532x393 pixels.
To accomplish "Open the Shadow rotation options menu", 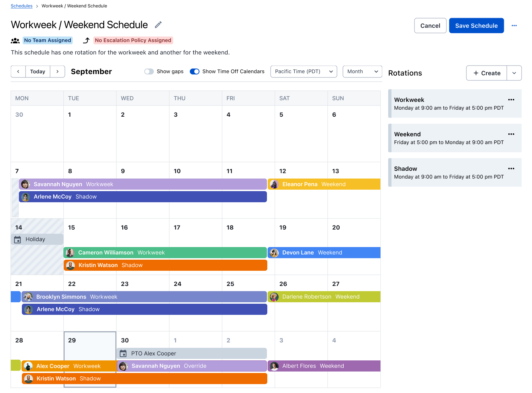I will pos(511,169).
